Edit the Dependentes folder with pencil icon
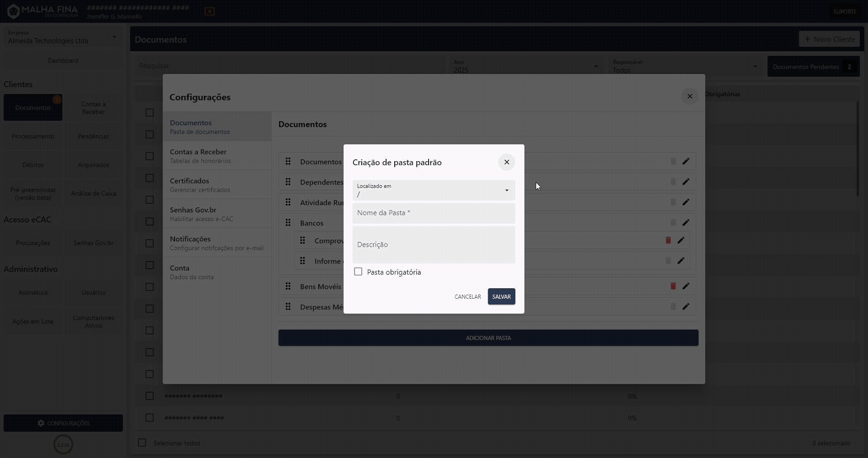Image resolution: width=868 pixels, height=458 pixels. tap(686, 181)
